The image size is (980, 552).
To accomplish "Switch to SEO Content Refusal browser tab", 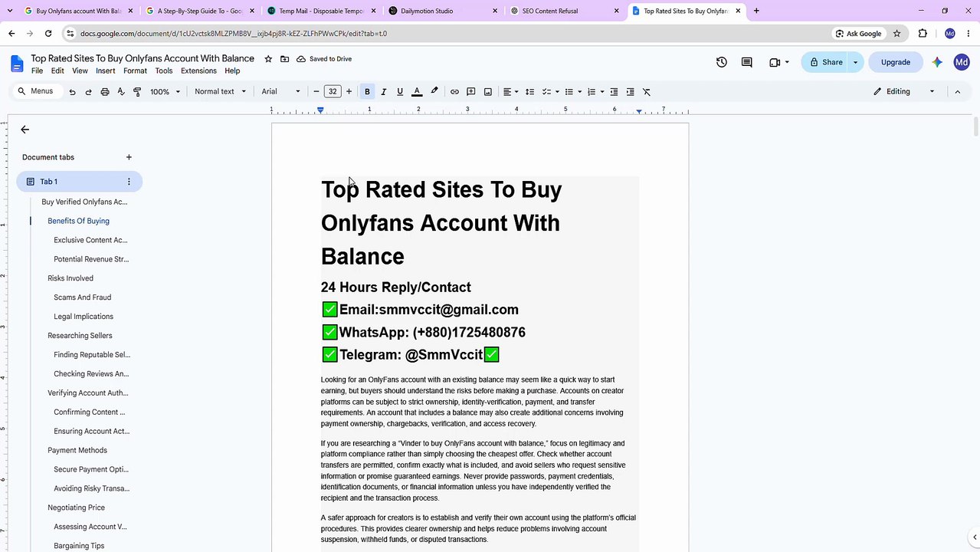I will 563,11.
